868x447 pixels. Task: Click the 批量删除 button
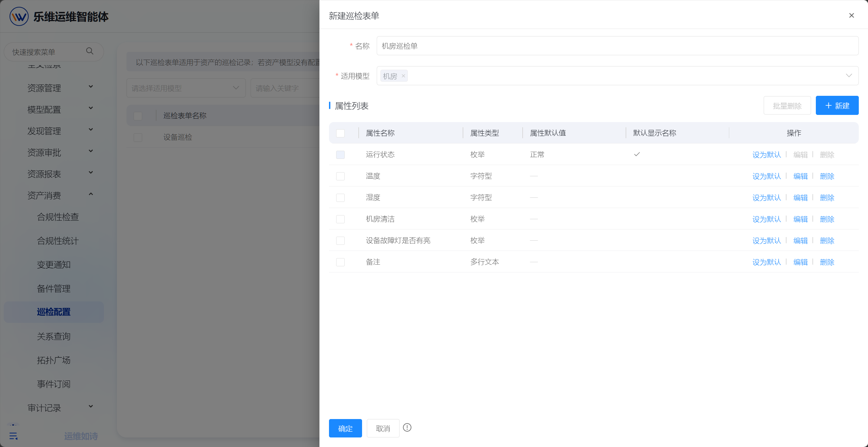pos(787,105)
